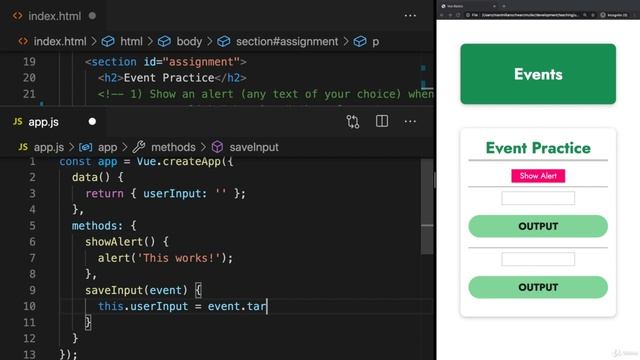Click the Show Alert button in browser
Viewport: 640px width, 360px height.
click(538, 176)
